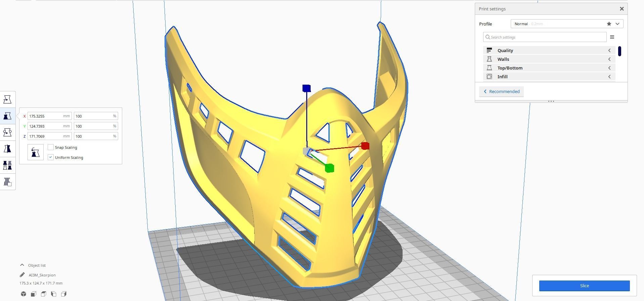Click the Infill category icon
Image resolution: width=644 pixels, height=301 pixels.
[x=490, y=77]
